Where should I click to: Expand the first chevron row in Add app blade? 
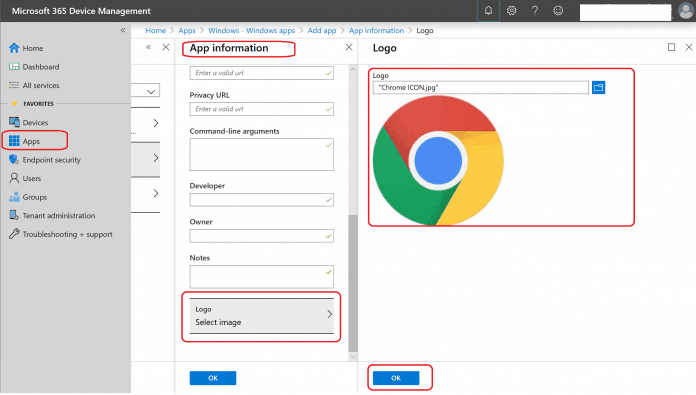click(156, 123)
